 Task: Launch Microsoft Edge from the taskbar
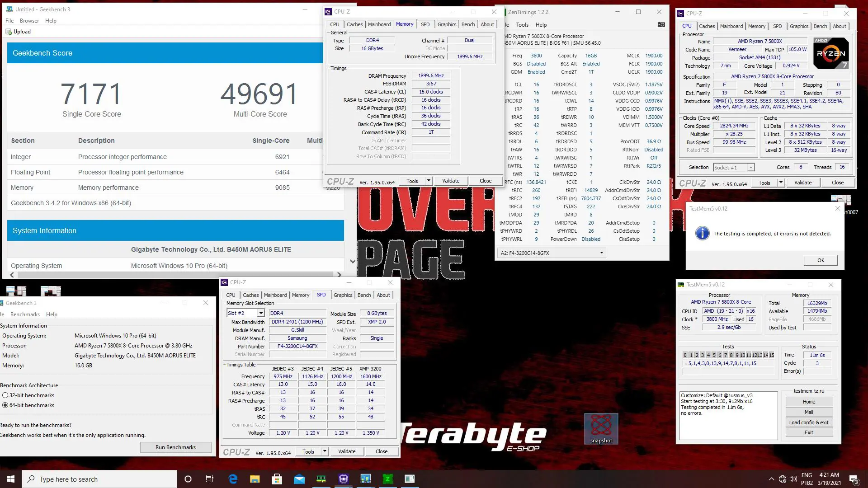233,479
